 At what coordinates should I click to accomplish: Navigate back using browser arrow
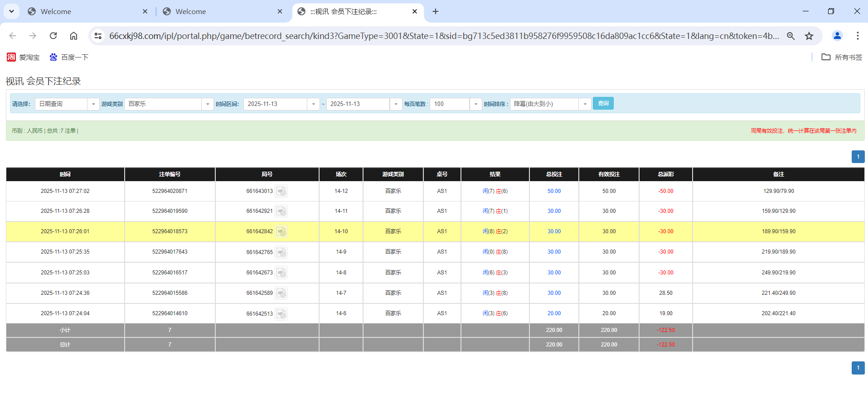coord(12,36)
